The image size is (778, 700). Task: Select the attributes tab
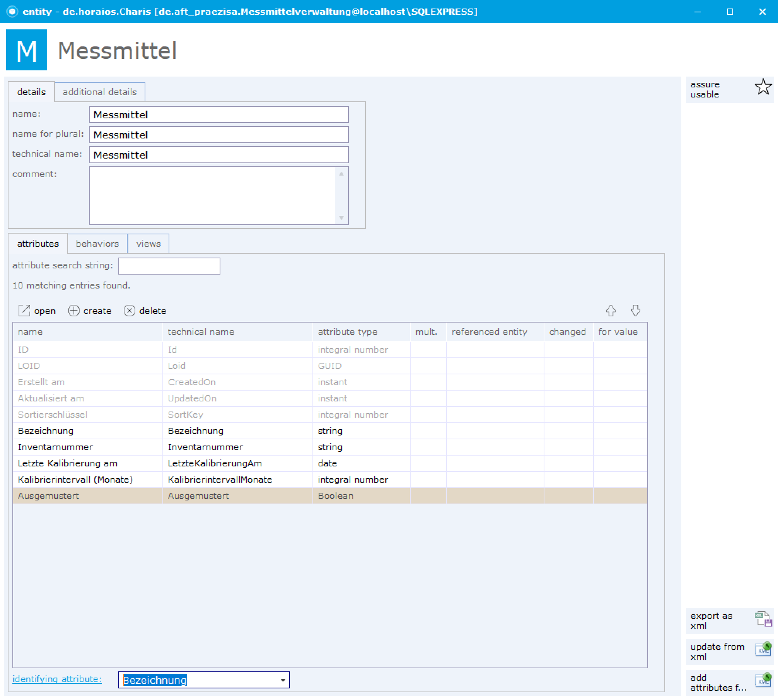(38, 244)
